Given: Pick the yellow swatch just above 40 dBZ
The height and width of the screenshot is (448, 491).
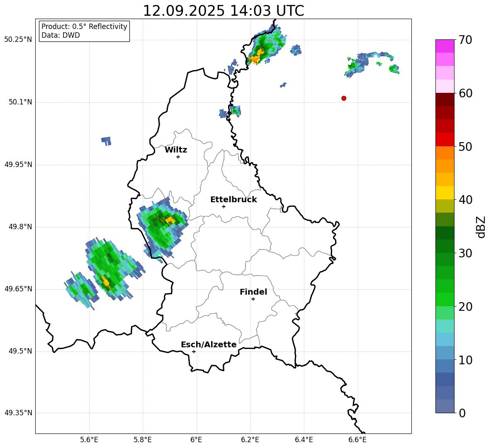Looking at the screenshot, I should [445, 193].
